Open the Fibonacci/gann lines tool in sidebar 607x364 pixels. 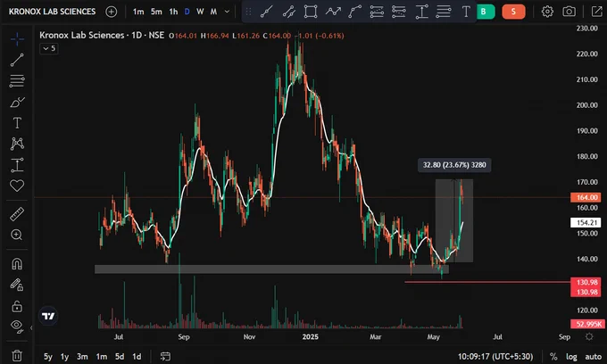(x=17, y=81)
